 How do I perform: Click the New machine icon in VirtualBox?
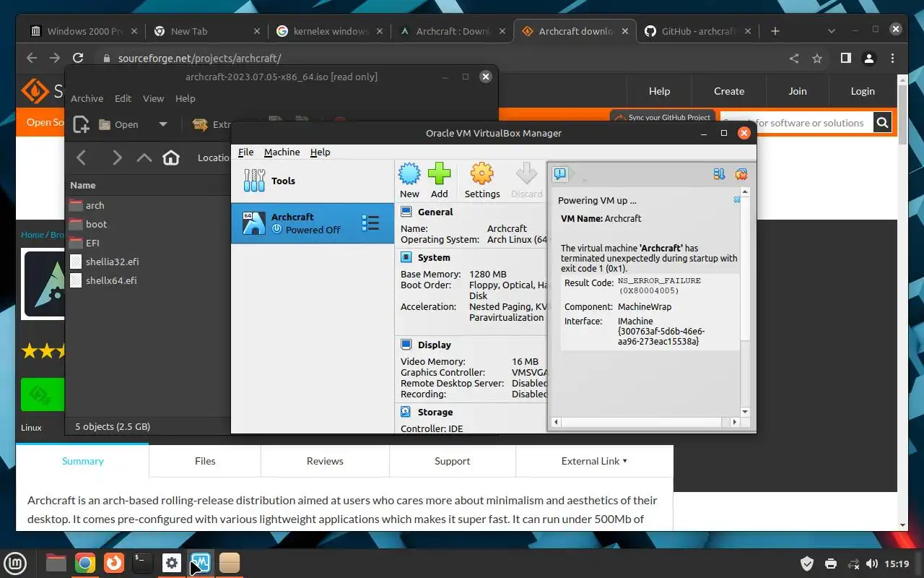(409, 181)
